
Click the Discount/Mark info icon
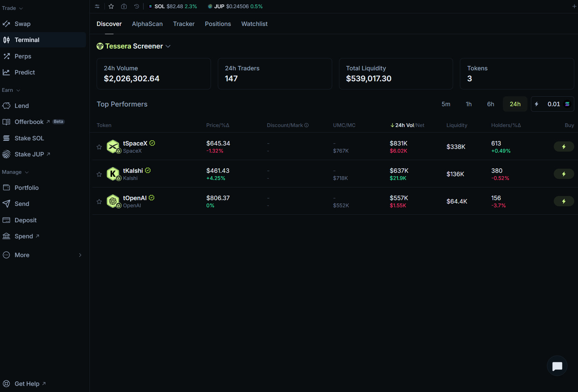click(306, 125)
